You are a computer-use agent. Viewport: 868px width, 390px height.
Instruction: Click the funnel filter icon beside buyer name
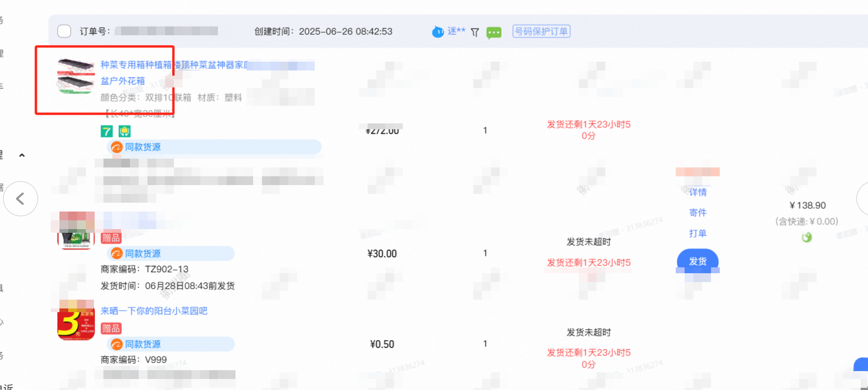coord(475,32)
